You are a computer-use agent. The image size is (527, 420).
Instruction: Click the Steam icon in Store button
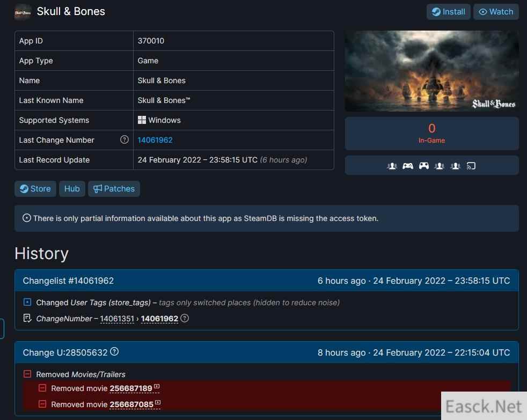24,189
